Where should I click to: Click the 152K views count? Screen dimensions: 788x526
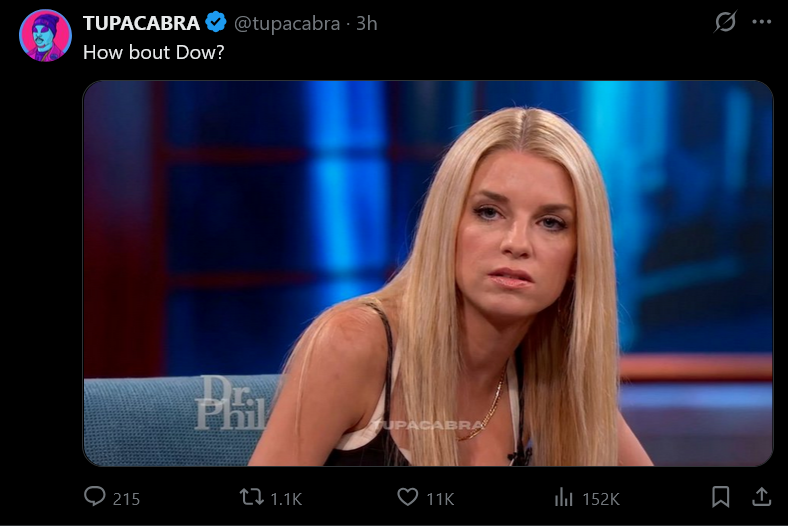coord(601,499)
